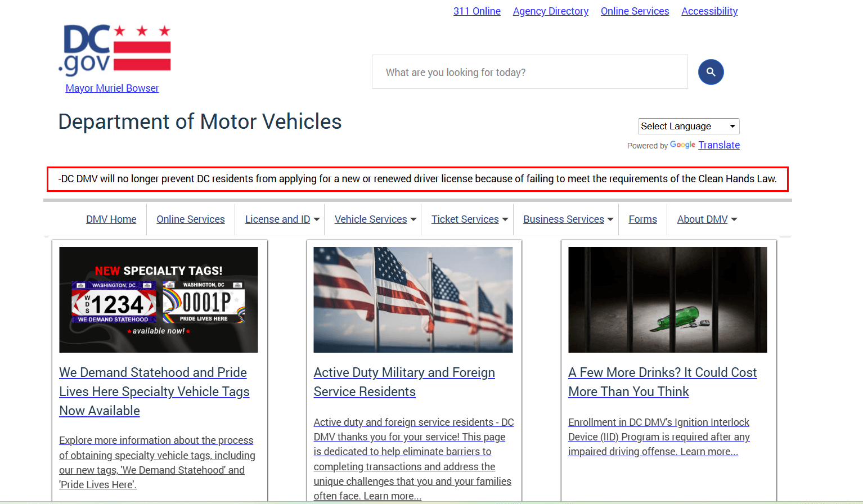Click the specialty tags promotional image
The image size is (863, 504).
(x=158, y=300)
